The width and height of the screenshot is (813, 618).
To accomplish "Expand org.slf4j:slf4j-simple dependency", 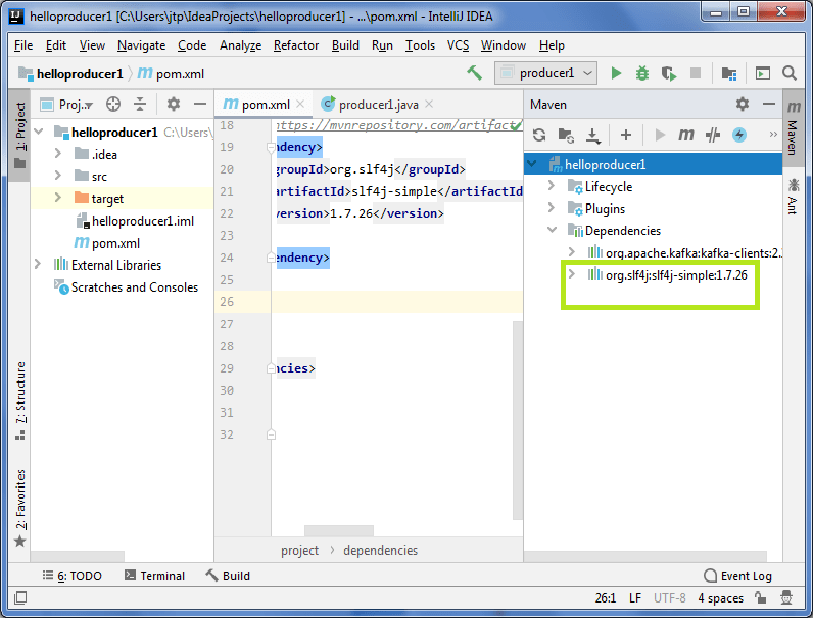I will coord(571,274).
